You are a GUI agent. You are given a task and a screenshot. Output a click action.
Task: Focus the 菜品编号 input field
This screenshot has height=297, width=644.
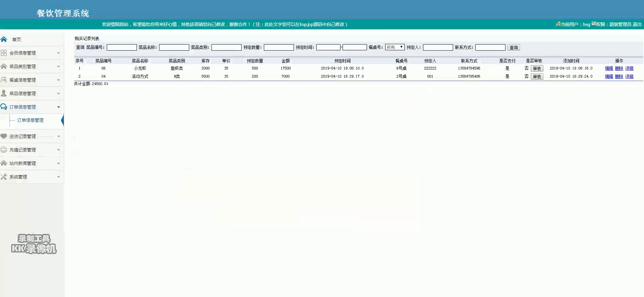(x=122, y=47)
